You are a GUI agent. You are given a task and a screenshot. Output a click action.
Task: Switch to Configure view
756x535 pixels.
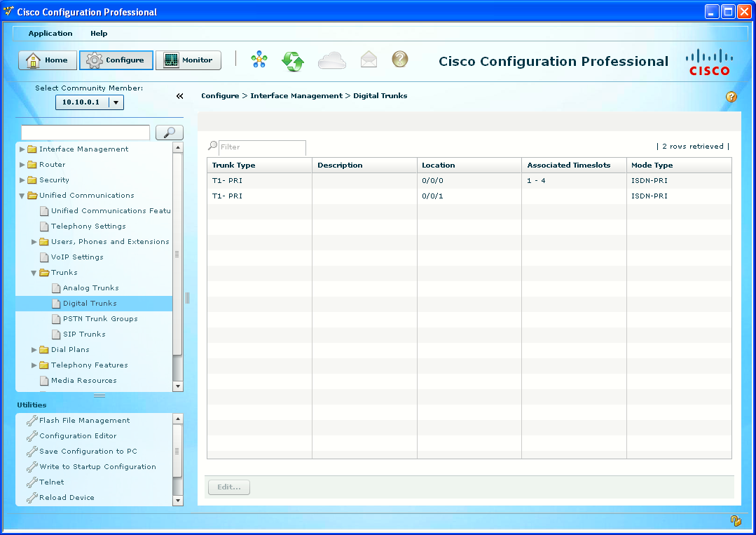pos(116,60)
